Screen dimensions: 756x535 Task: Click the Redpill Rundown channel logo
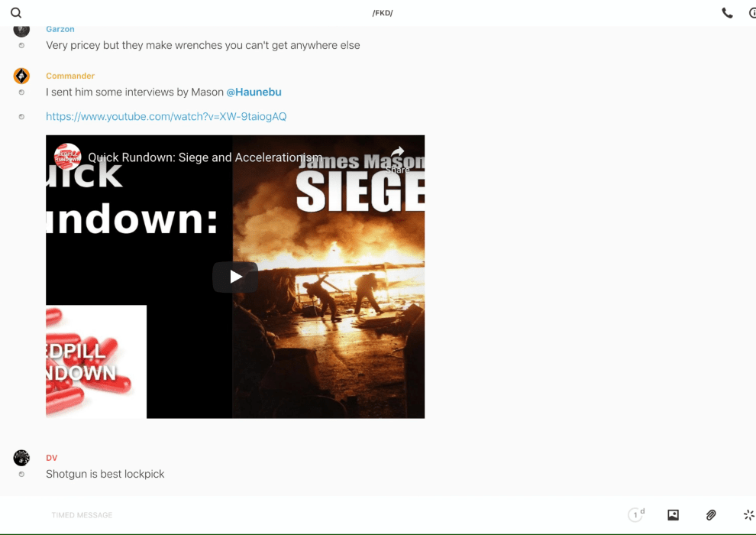click(x=67, y=156)
